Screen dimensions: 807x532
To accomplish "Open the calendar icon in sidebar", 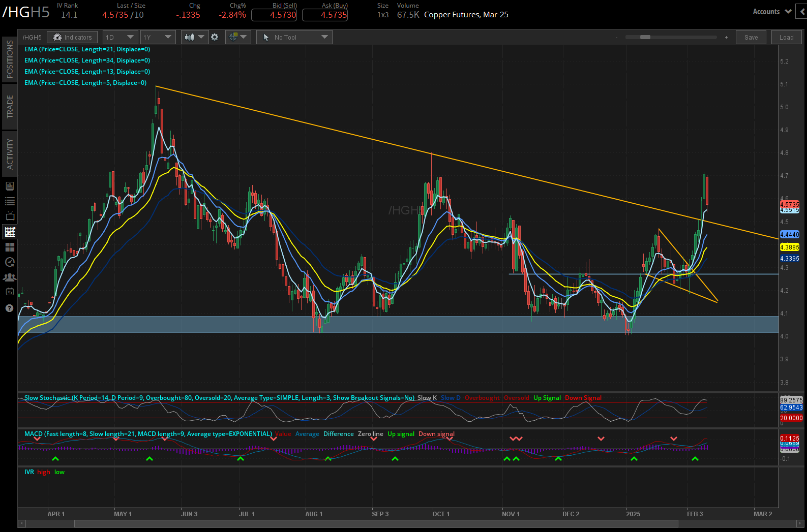I will [10, 292].
